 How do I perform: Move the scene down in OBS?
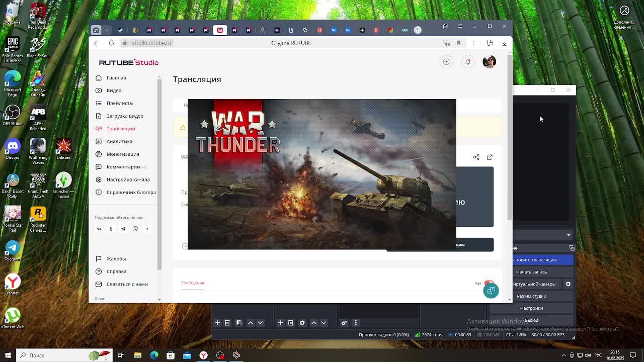point(260,323)
